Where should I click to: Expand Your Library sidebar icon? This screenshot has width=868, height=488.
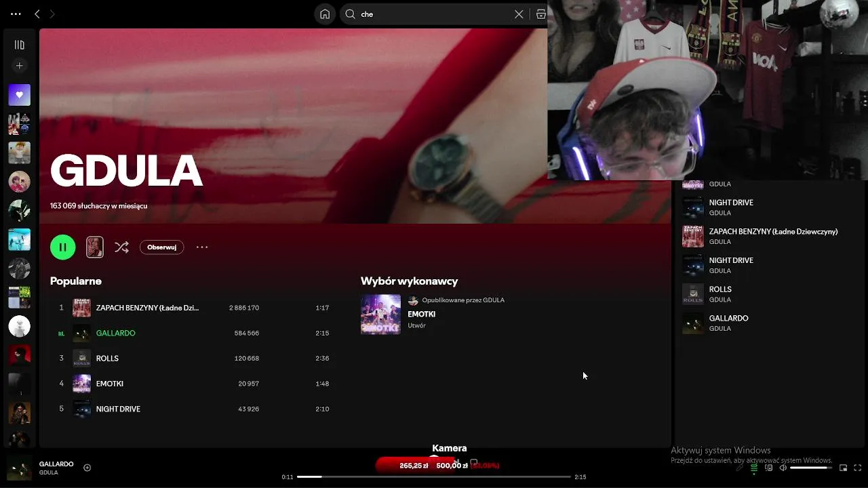[19, 45]
